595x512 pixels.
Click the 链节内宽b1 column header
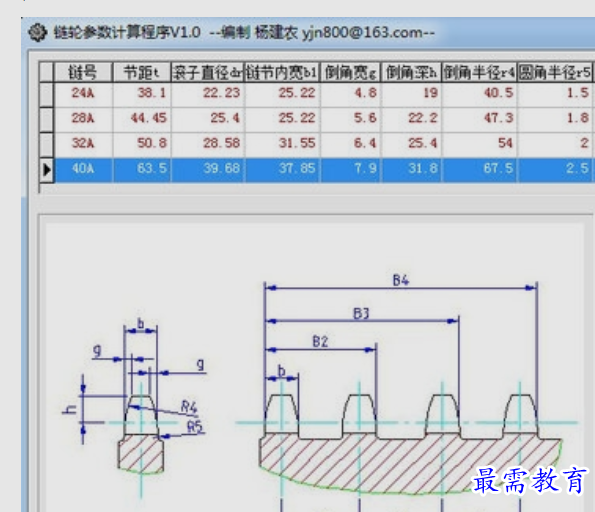point(282,72)
